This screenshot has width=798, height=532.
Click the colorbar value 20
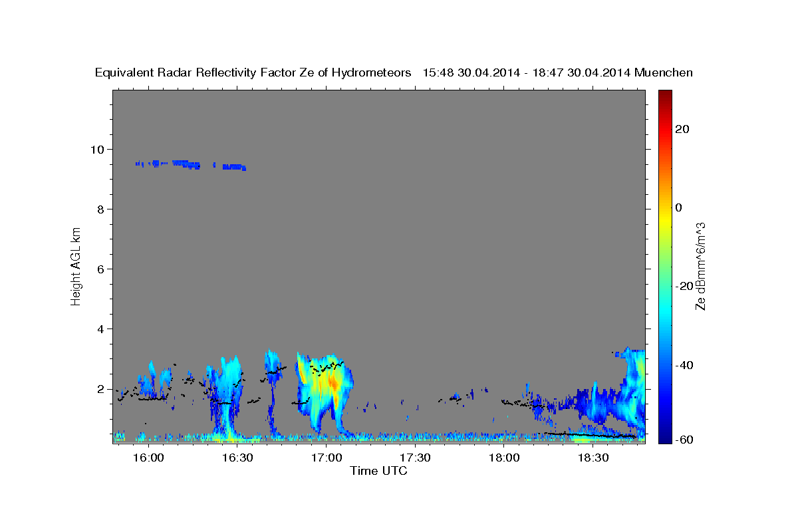tap(682, 129)
